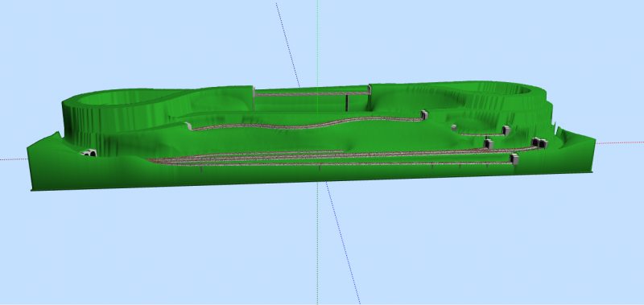This screenshot has height=305, width=644.
Task: Select the right bridge abutment wall
Action: [x=369, y=97]
